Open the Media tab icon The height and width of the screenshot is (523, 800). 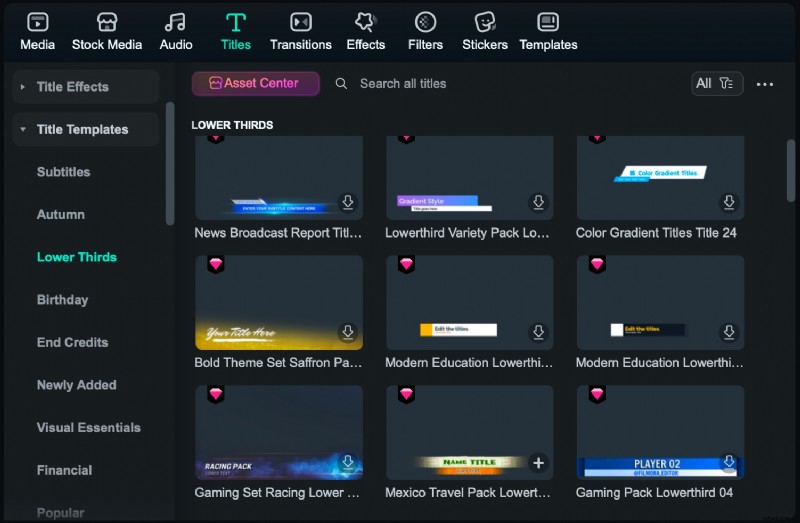pyautogui.click(x=37, y=22)
